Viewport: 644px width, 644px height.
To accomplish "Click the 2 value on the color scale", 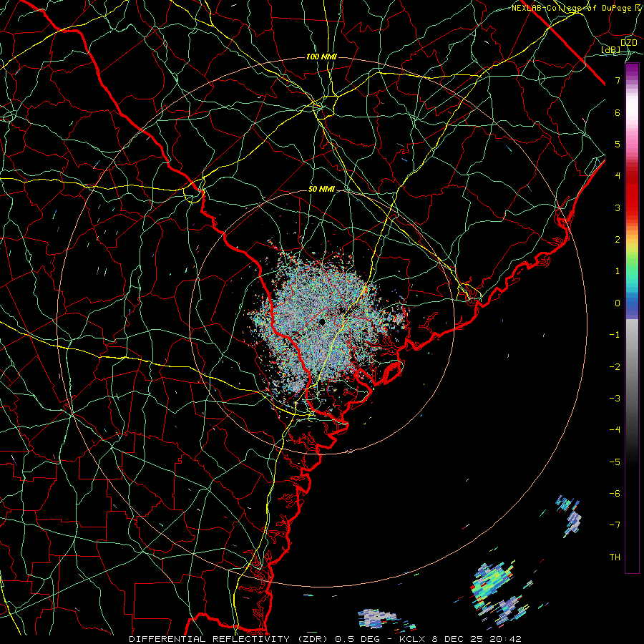I will [618, 240].
